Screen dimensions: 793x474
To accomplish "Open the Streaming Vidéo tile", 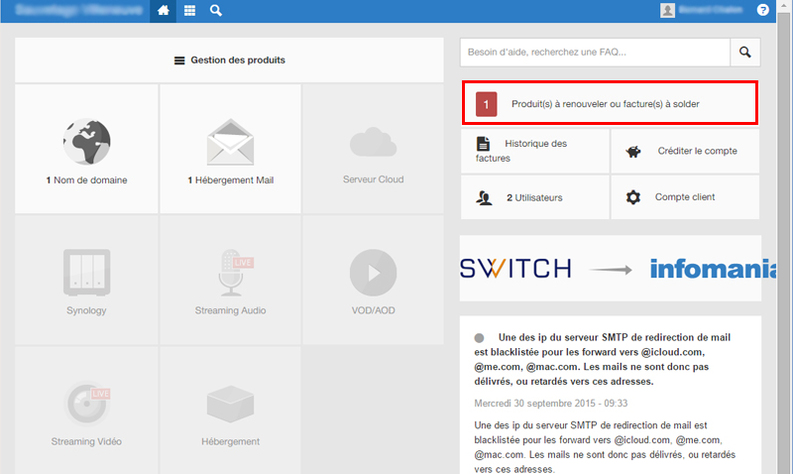I will [87, 410].
